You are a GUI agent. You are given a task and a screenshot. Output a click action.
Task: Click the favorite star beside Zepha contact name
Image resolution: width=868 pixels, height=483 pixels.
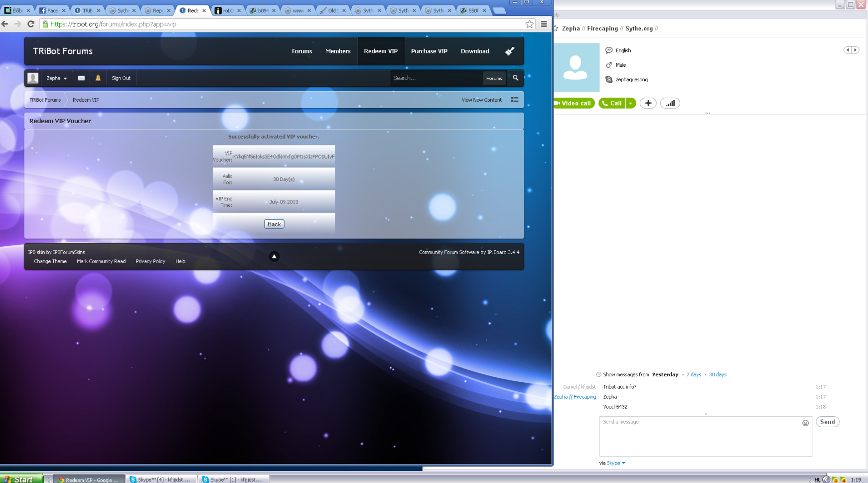click(556, 28)
